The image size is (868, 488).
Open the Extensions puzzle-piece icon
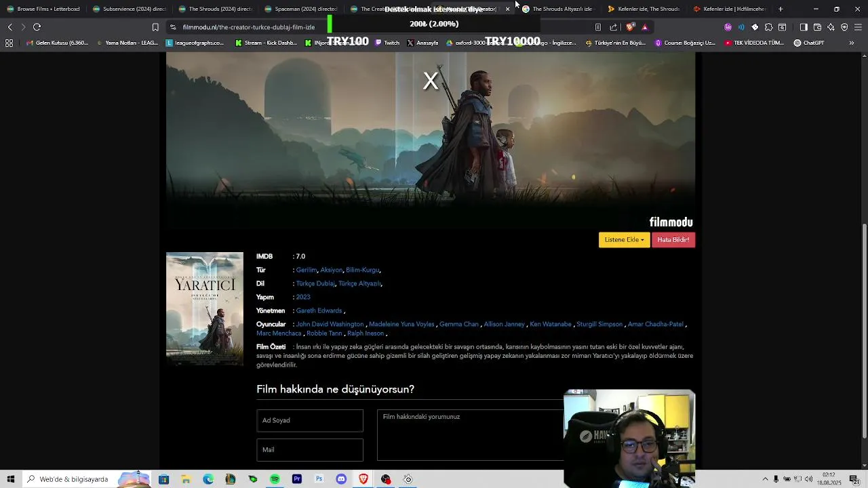[x=768, y=27]
